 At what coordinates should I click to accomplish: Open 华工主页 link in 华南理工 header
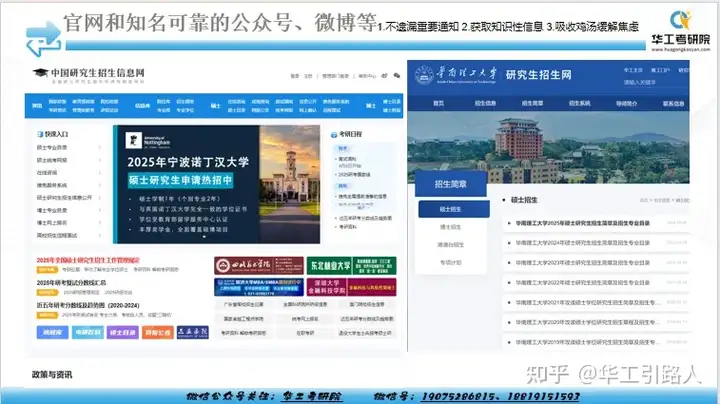(633, 70)
